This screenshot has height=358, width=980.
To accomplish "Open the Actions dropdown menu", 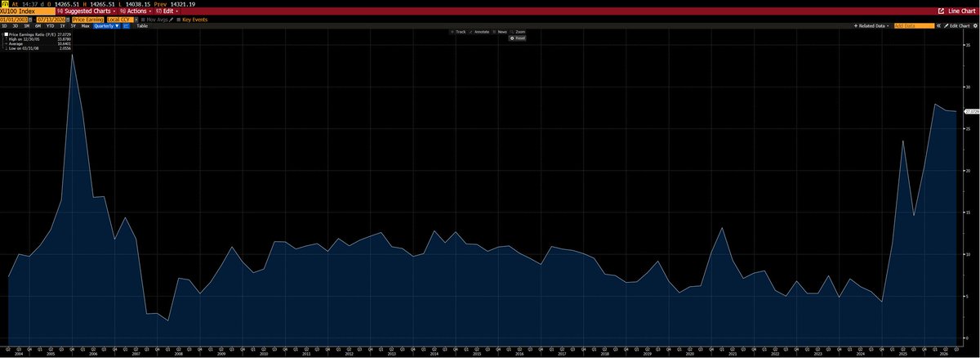I will [136, 11].
